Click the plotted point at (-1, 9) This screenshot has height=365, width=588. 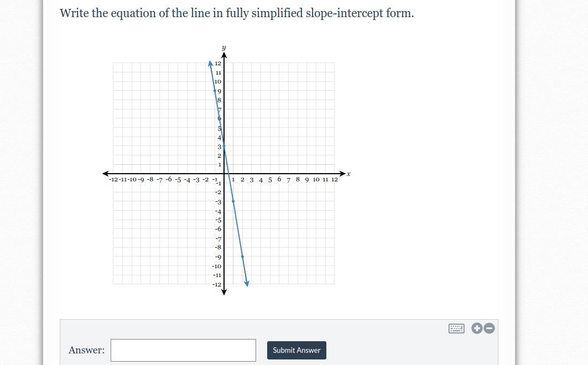[x=215, y=91]
